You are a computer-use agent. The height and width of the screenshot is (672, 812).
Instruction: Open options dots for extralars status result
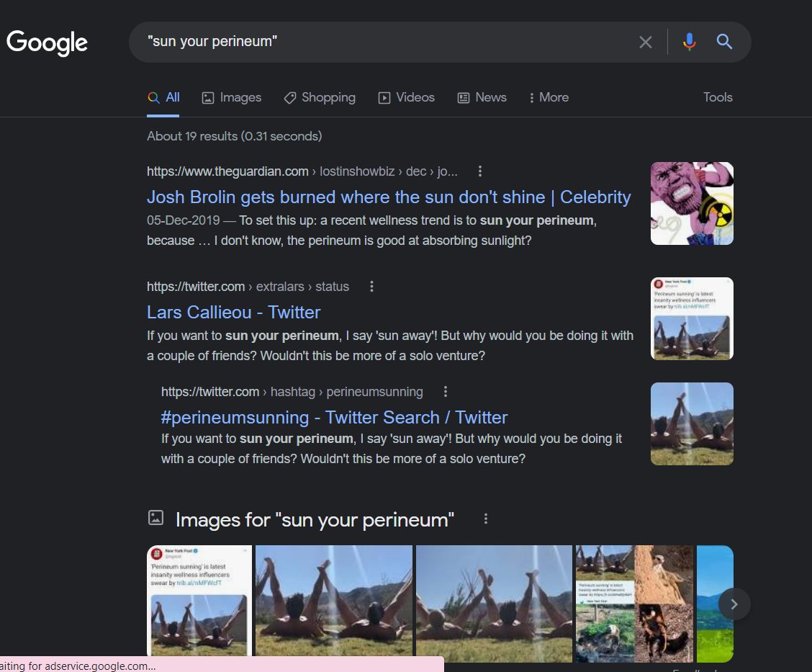(371, 287)
